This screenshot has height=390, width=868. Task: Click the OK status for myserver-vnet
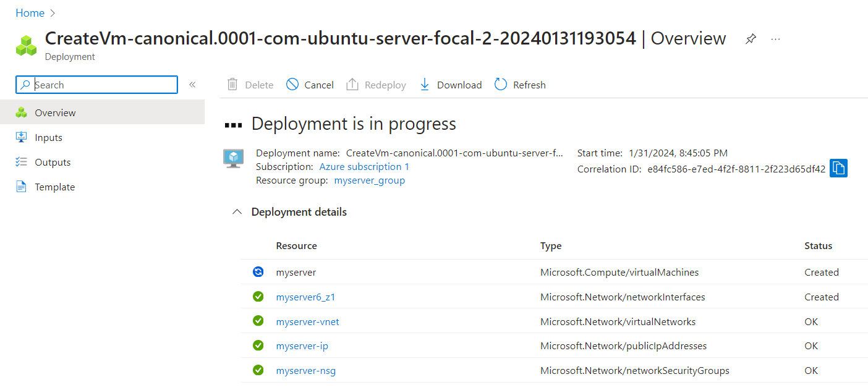click(811, 321)
